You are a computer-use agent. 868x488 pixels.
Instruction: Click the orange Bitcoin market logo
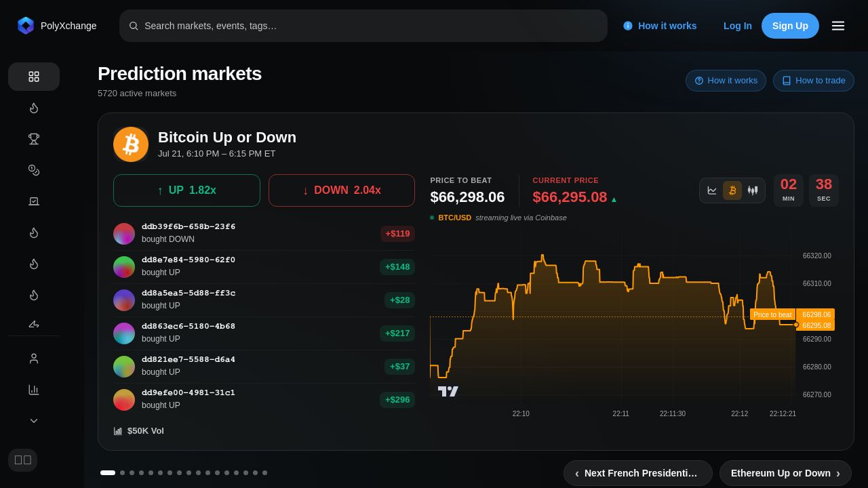(131, 144)
